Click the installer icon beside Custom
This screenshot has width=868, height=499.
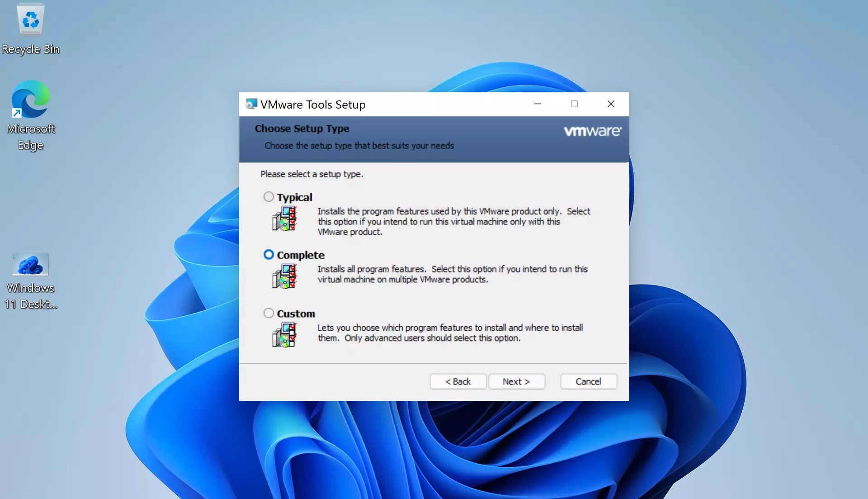pyautogui.click(x=285, y=335)
